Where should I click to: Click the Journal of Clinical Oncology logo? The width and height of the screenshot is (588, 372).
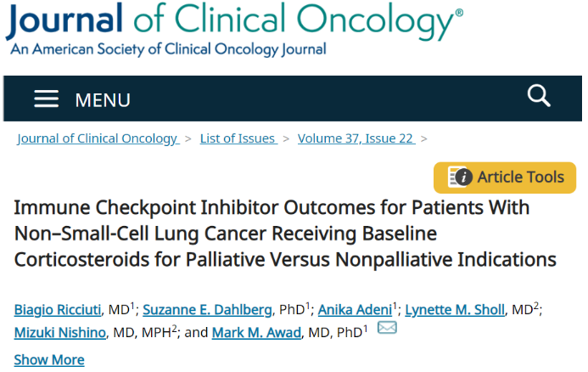pyautogui.click(x=233, y=20)
